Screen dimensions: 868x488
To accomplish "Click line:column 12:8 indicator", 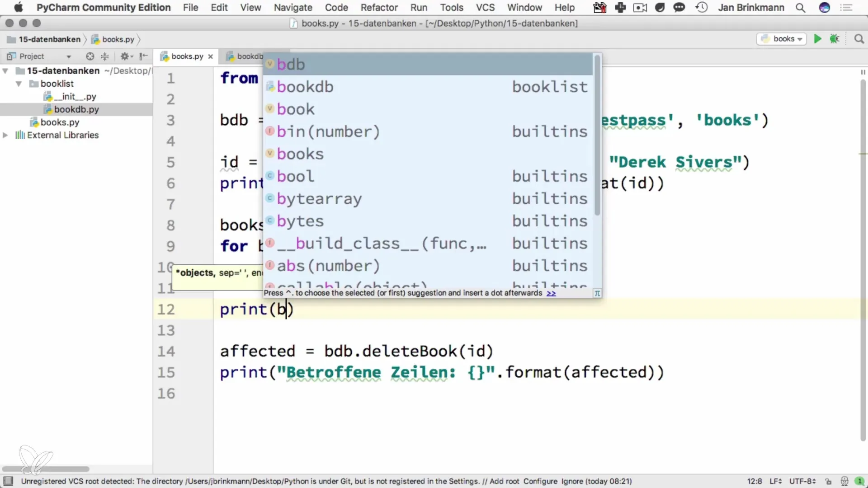I will click(755, 481).
